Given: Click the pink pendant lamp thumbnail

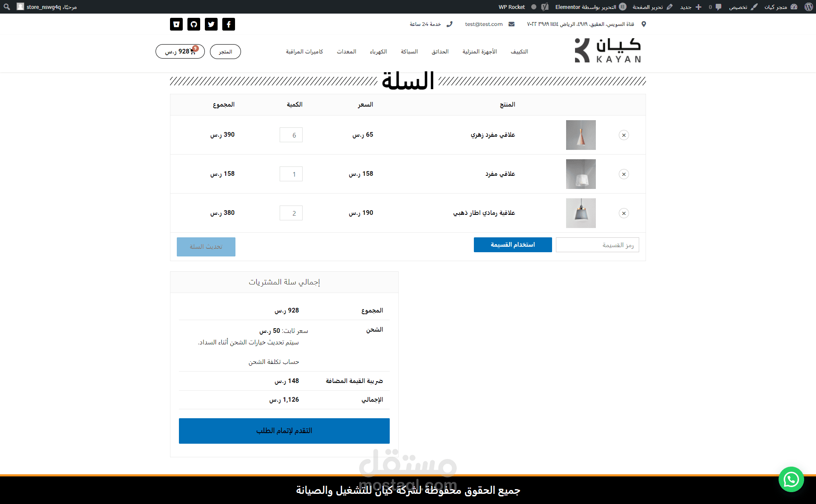Looking at the screenshot, I should 581,135.
